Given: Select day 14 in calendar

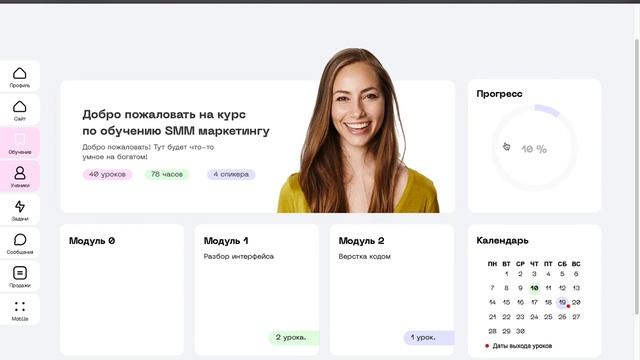Looking at the screenshot, I should (x=492, y=302).
